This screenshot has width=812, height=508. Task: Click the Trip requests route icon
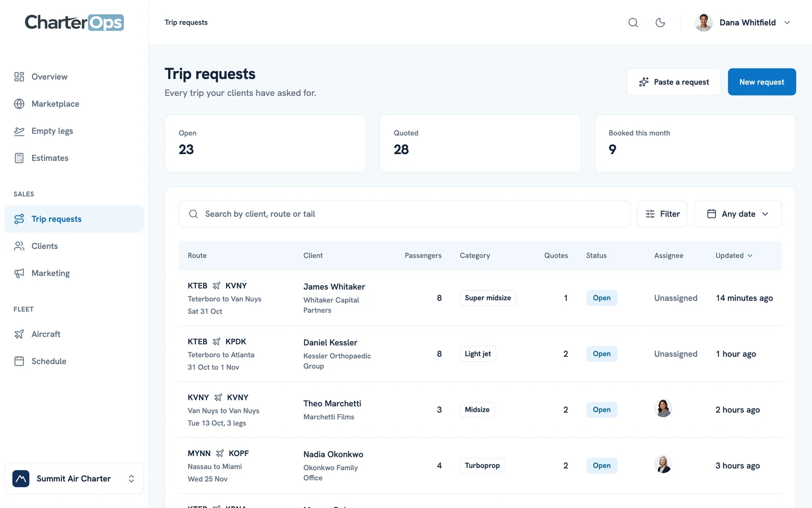point(19,219)
